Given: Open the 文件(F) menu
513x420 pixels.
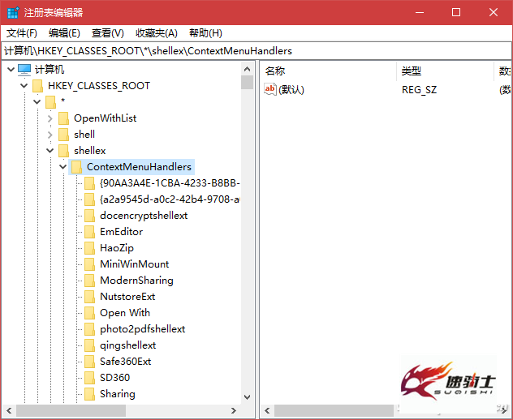Looking at the screenshot, I should tap(22, 33).
